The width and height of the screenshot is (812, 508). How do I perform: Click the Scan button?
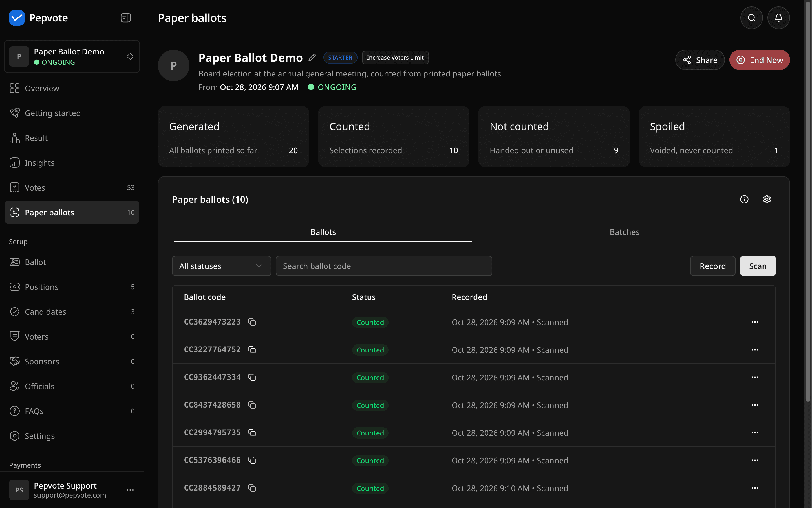tap(758, 266)
